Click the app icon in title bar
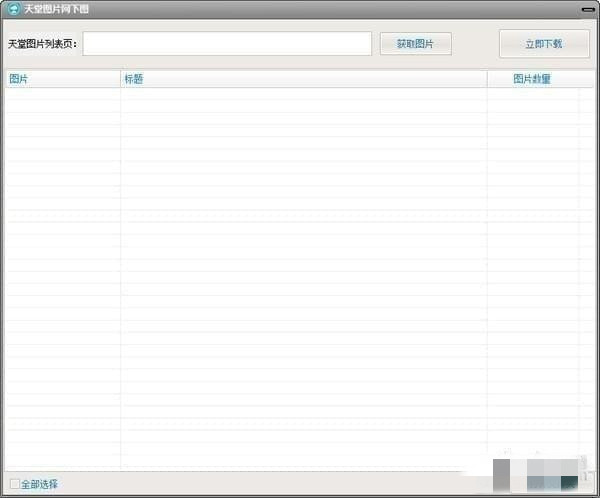The height and width of the screenshot is (498, 600). coord(13,9)
